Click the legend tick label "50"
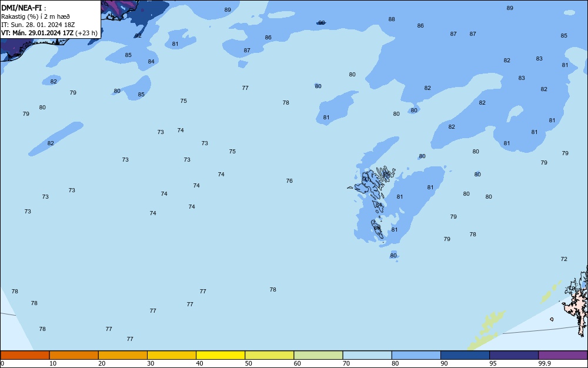This screenshot has height=368, width=588. [249, 363]
